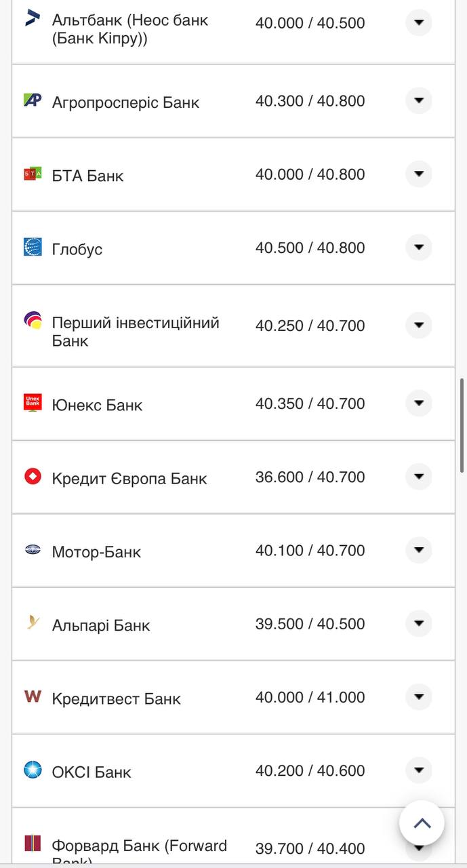Screen dimensions: 467x868
Task: Click the БТА Банк logo icon
Action: point(33,174)
